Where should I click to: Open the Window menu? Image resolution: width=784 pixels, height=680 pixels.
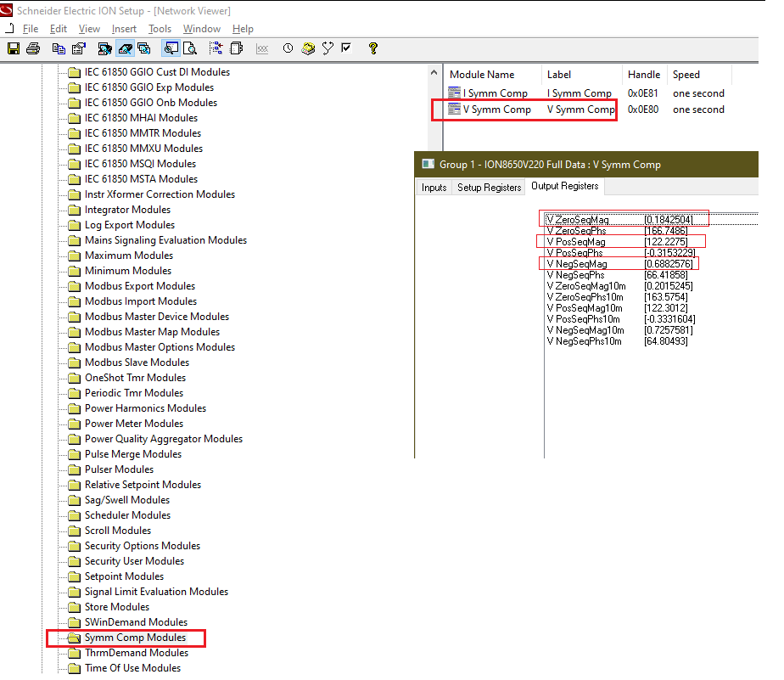click(202, 29)
